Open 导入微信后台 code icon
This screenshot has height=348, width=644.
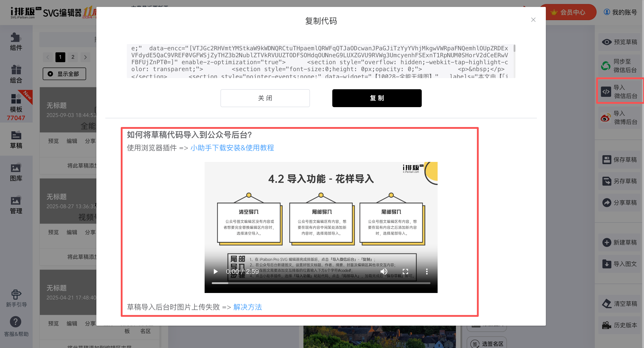606,92
